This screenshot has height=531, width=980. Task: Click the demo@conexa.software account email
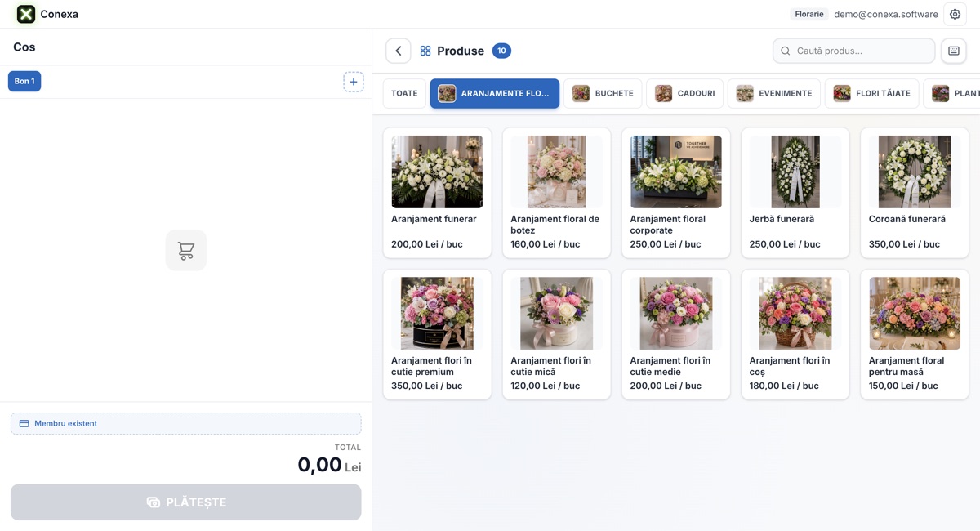pyautogui.click(x=886, y=14)
